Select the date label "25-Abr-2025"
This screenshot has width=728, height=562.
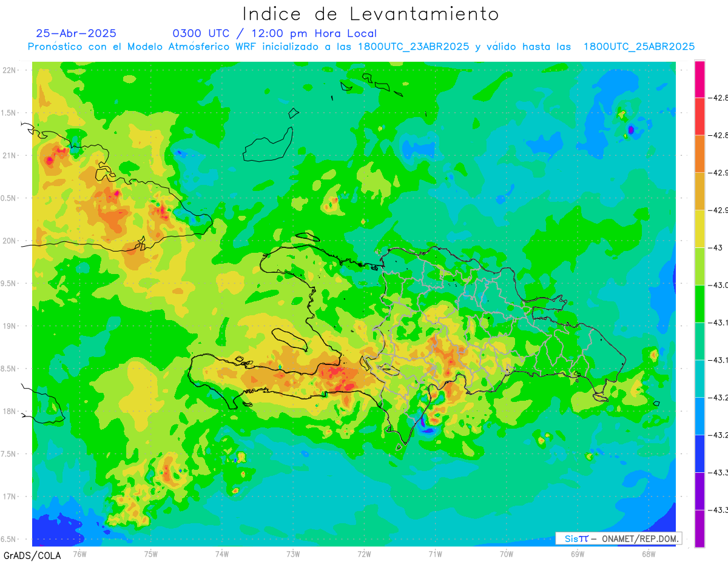pos(76,33)
